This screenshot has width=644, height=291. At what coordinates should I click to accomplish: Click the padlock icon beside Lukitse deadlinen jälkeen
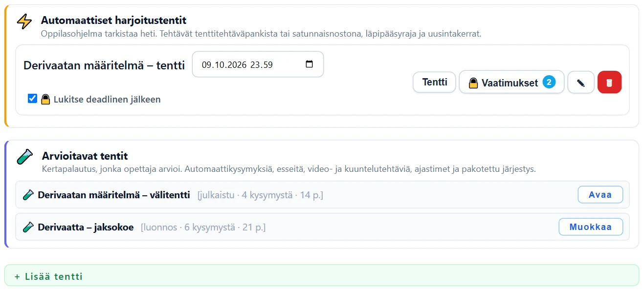click(x=45, y=99)
